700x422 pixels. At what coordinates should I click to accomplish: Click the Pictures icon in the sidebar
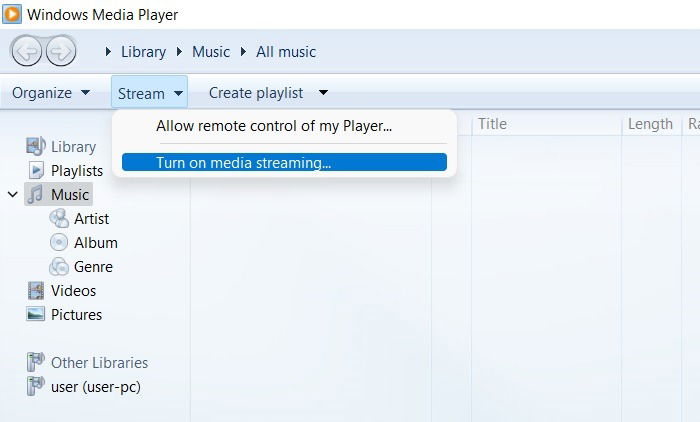(36, 314)
